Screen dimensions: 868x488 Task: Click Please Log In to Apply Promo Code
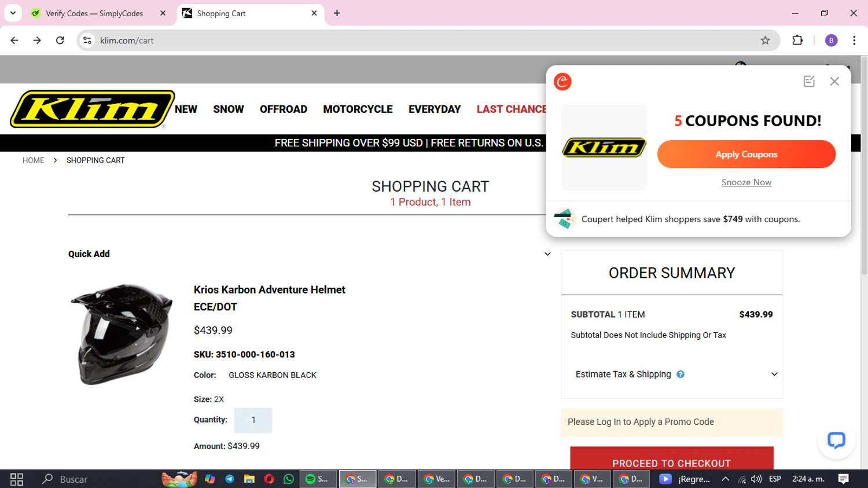pyautogui.click(x=641, y=422)
